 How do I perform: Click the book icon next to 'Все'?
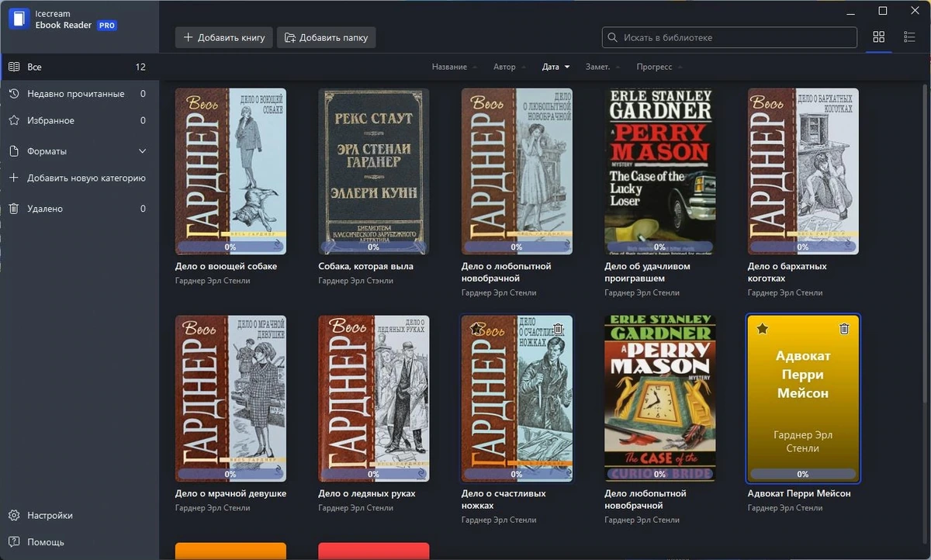point(14,67)
